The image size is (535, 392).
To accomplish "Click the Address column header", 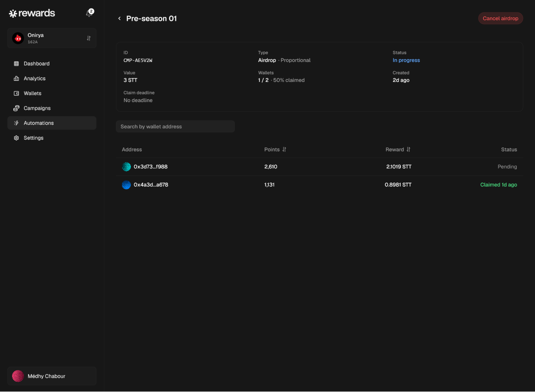I will pos(132,150).
